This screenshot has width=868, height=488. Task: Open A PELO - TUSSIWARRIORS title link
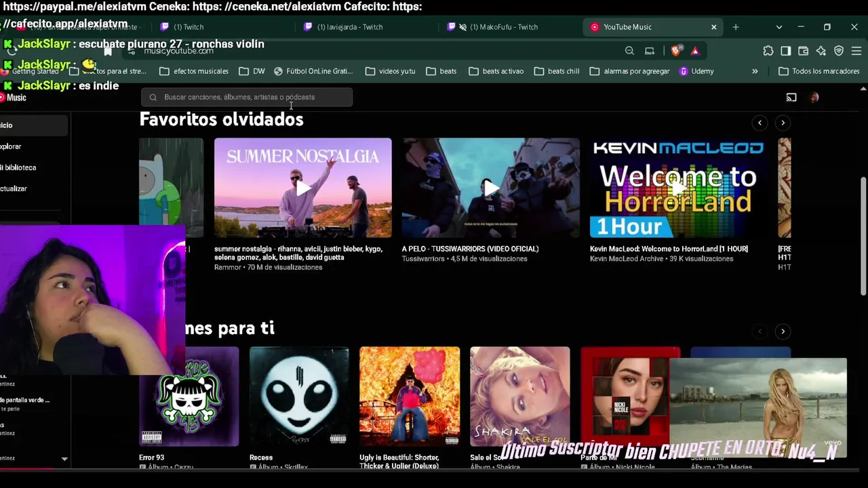[470, 249]
